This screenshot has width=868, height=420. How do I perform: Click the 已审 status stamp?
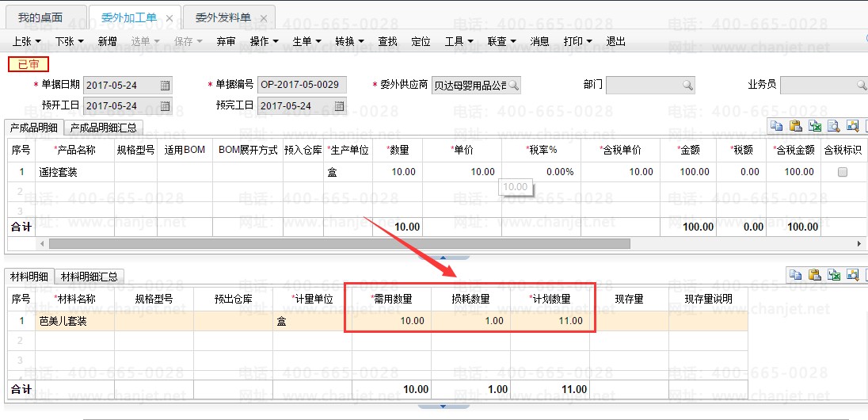[x=29, y=64]
